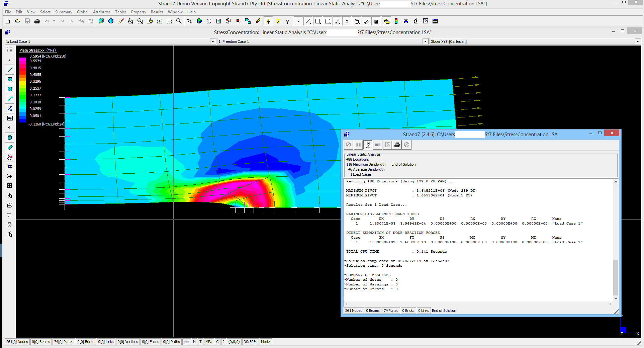
Task: Click the MPa units button in status bar
Action: [209, 342]
